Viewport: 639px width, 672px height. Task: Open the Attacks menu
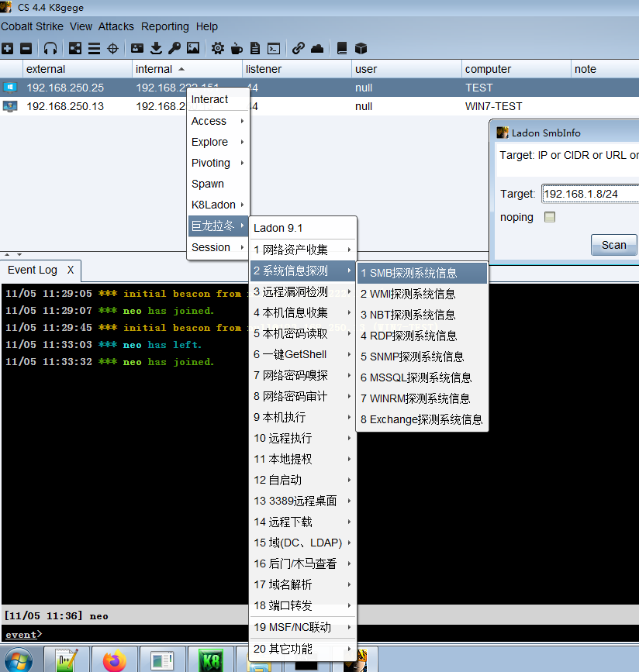tap(116, 26)
